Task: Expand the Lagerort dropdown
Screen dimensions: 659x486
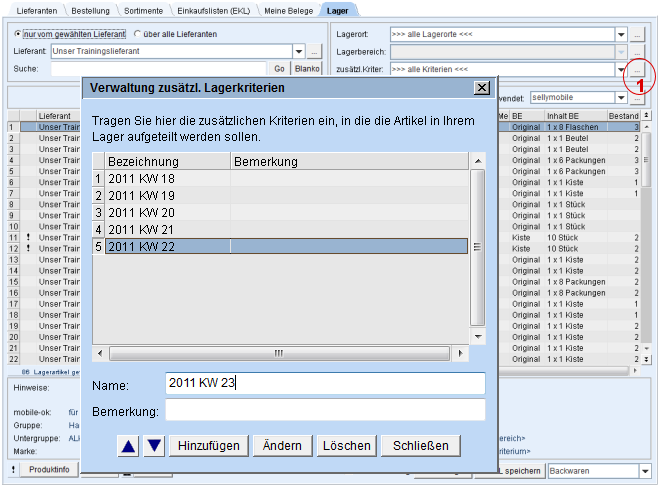Action: pos(620,34)
